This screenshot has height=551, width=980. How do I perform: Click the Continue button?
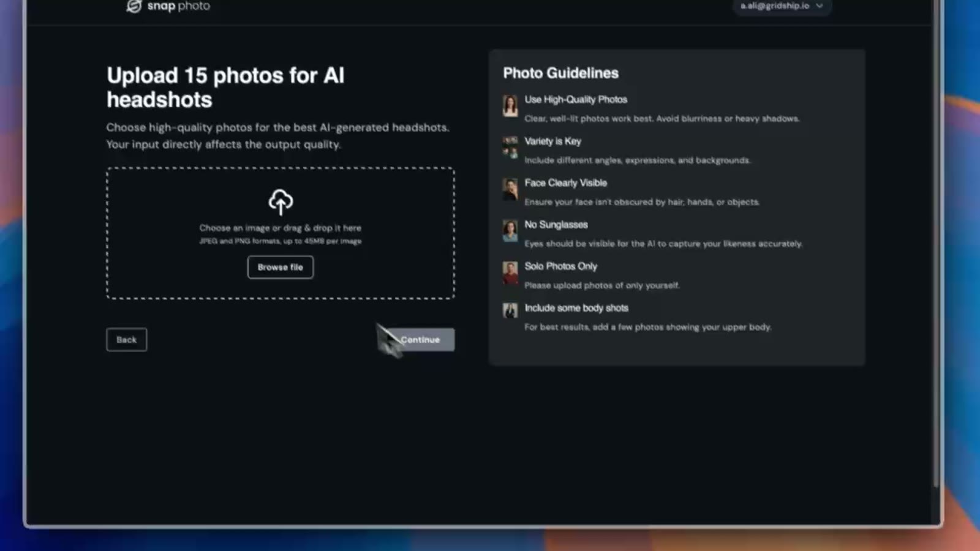pyautogui.click(x=420, y=340)
